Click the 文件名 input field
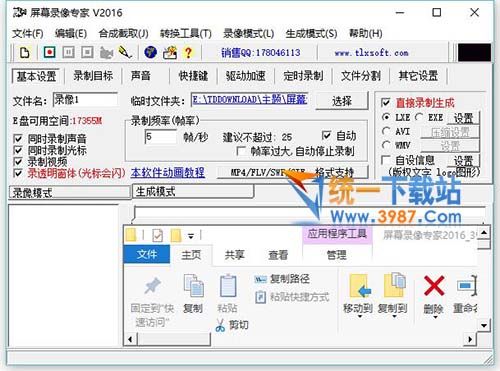Screen dimensions: 500x371 coord(85,100)
